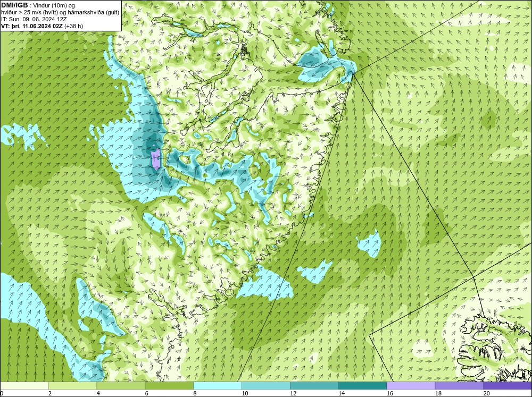Click the legend label '6'
The height and width of the screenshot is (397, 532).
coord(147,394)
